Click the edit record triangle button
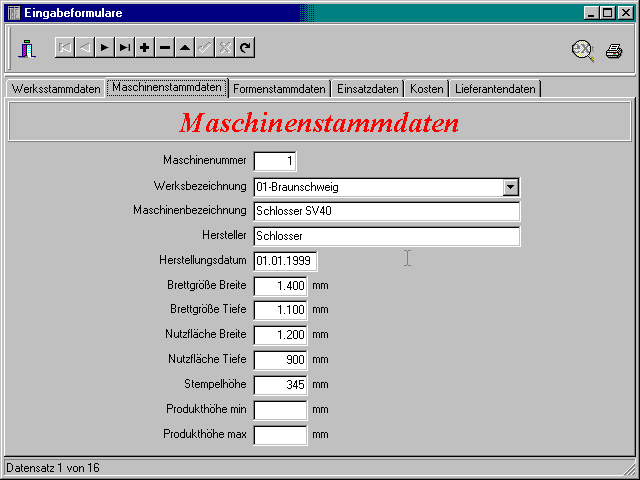The width and height of the screenshot is (640, 480). pos(185,47)
